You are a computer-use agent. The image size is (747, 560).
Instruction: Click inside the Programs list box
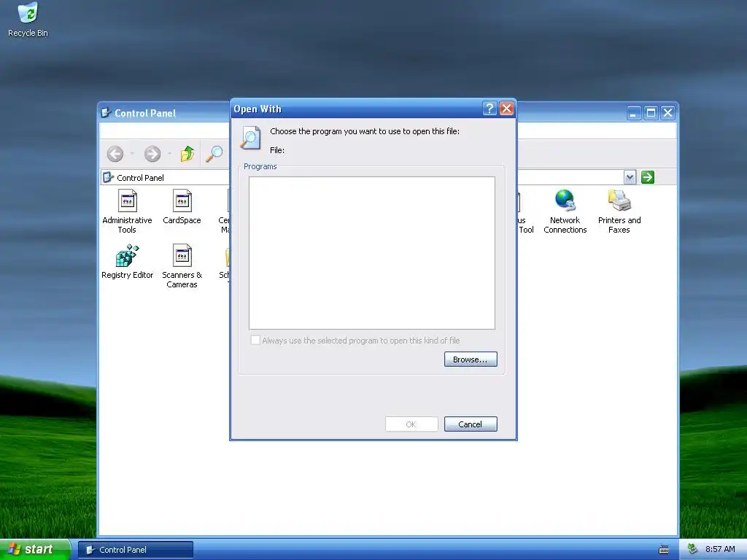tap(371, 253)
